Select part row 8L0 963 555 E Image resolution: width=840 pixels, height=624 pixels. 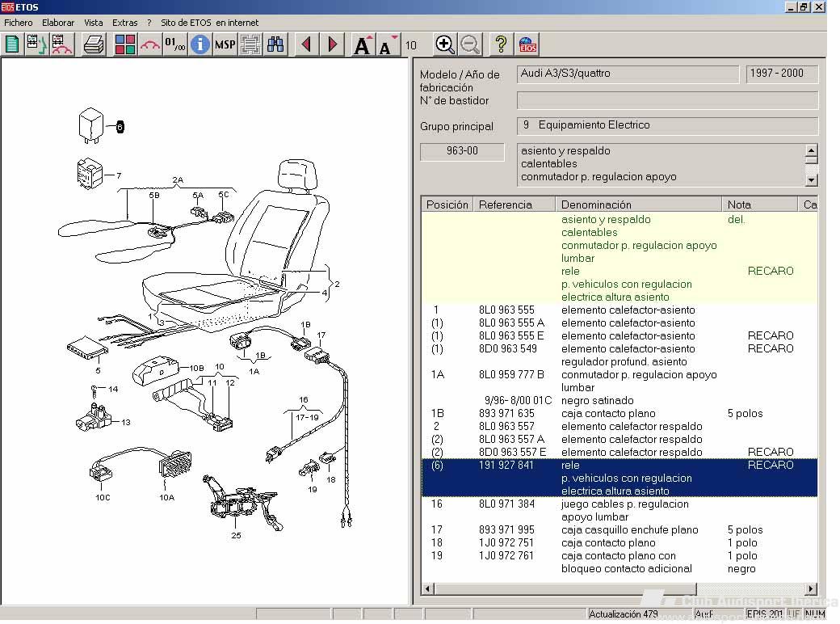tap(619, 335)
